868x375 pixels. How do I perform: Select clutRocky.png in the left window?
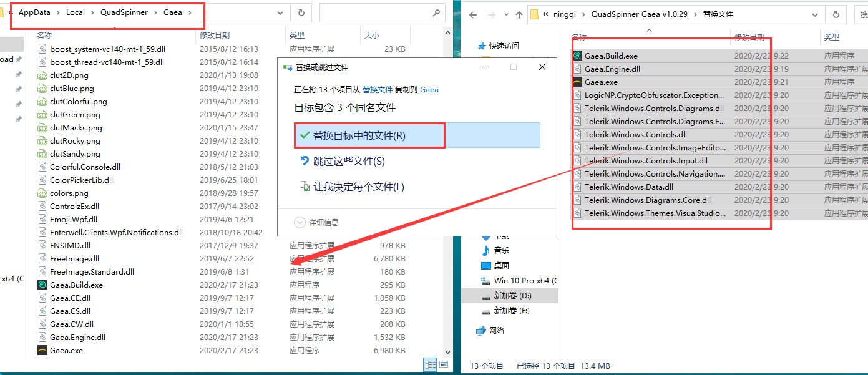75,140
